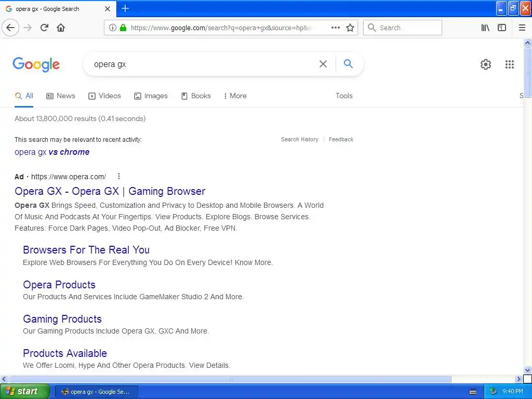The width and height of the screenshot is (532, 399).
Task: Switch to the All results tab
Action: coord(24,96)
